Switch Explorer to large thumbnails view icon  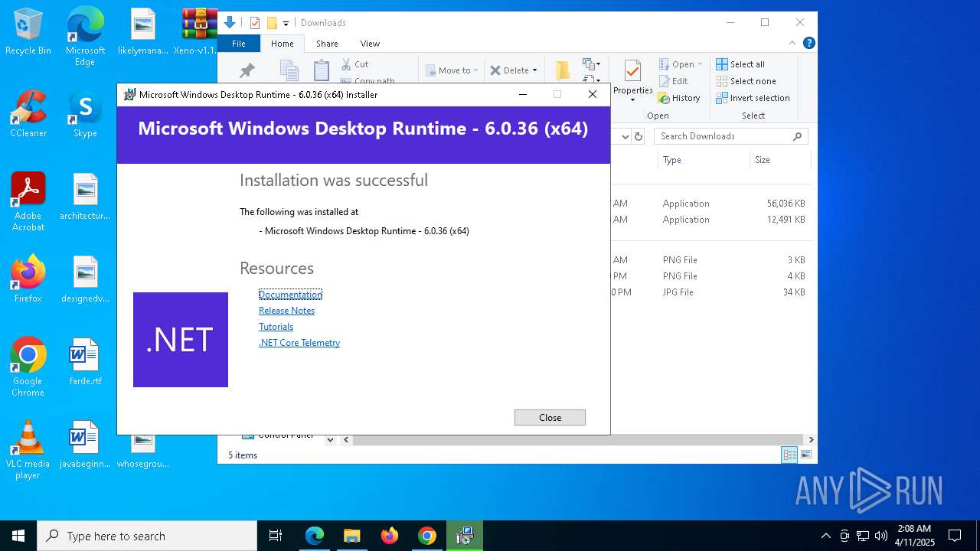coord(806,455)
